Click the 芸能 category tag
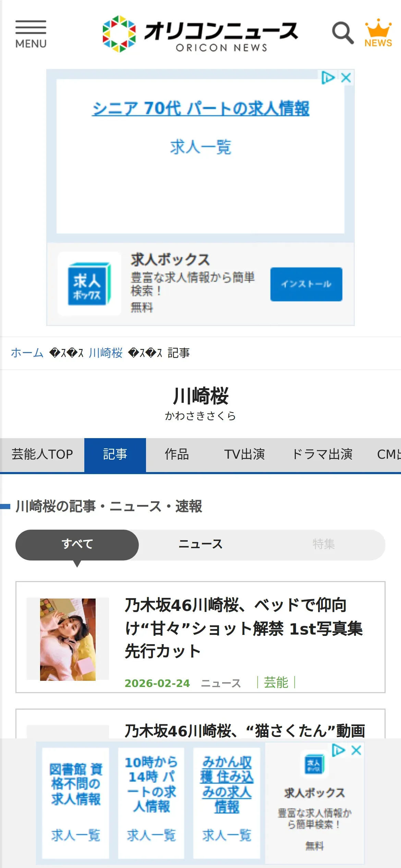This screenshot has height=868, width=401. point(276,683)
